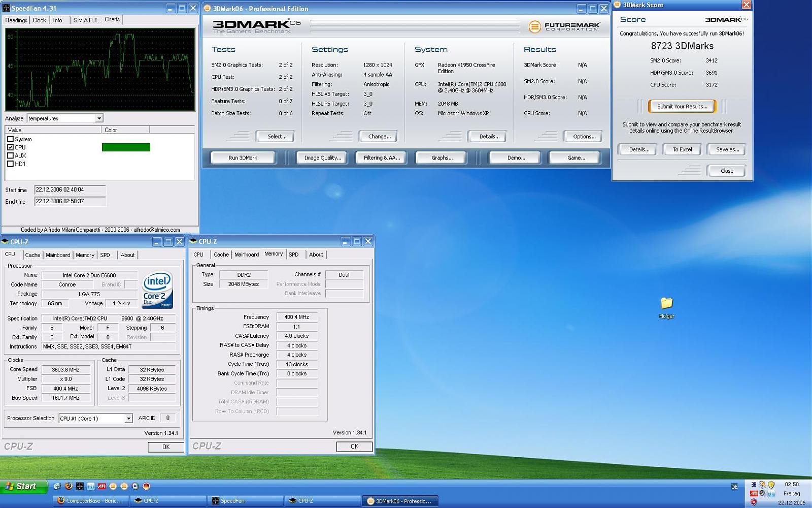This screenshot has width=812, height=508.
Task: Open Mainboard tab in CPU-Z processor window
Action: pos(58,255)
